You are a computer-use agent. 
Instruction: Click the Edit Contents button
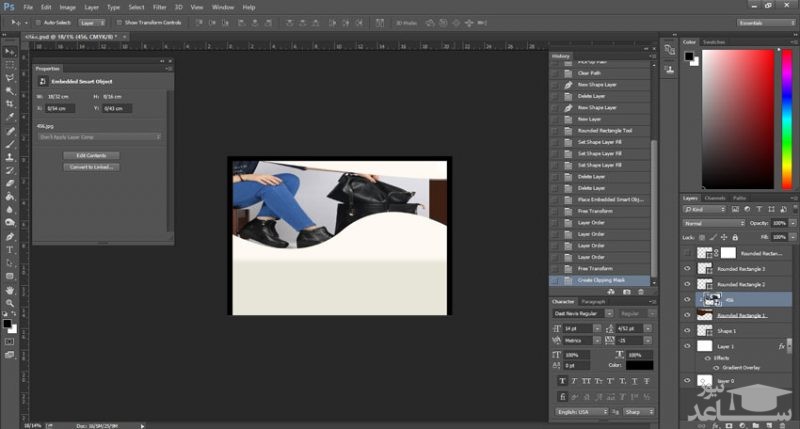(91, 155)
